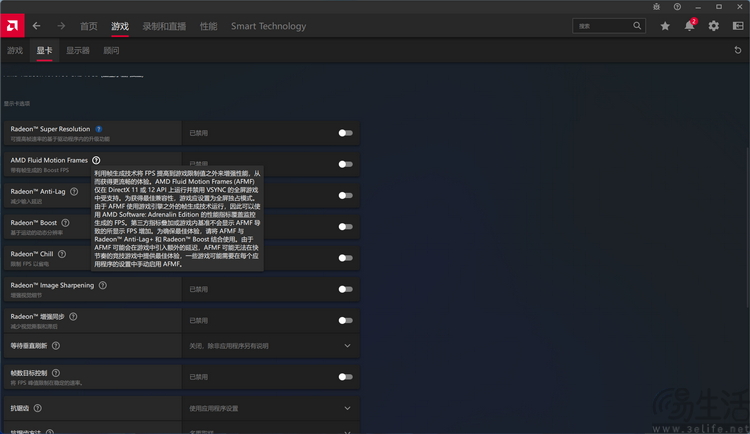Open help question icon in title bar

coord(677,7)
